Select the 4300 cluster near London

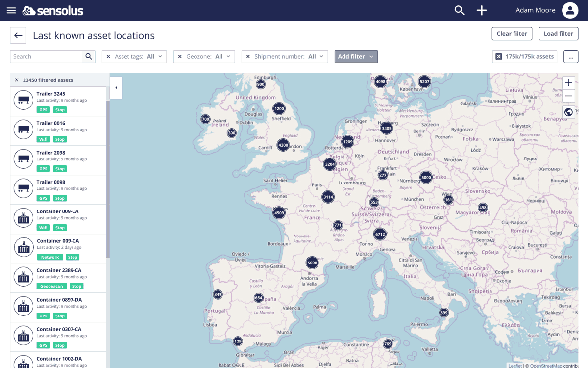[283, 145]
